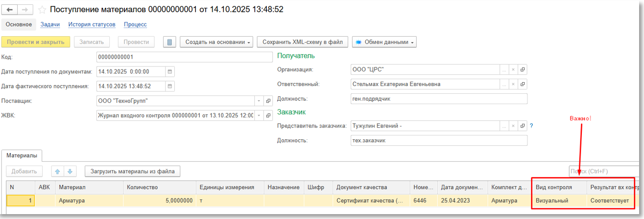Expand the Поставщик dropdown list
The width and height of the screenshot is (644, 219).
click(259, 101)
